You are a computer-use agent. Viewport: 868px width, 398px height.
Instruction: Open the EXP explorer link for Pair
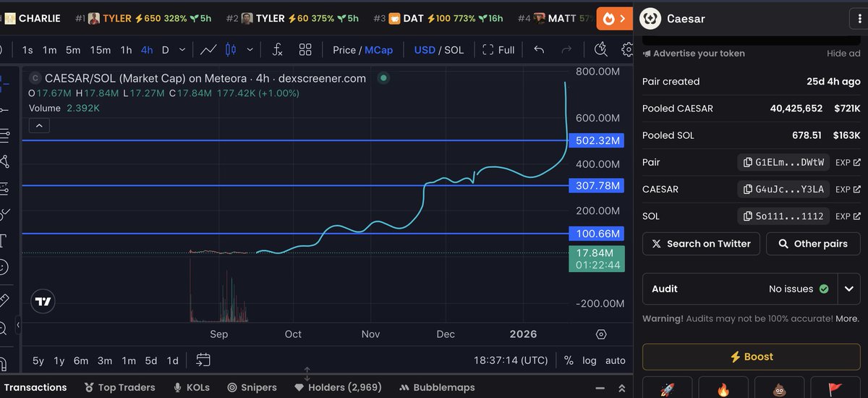[848, 163]
